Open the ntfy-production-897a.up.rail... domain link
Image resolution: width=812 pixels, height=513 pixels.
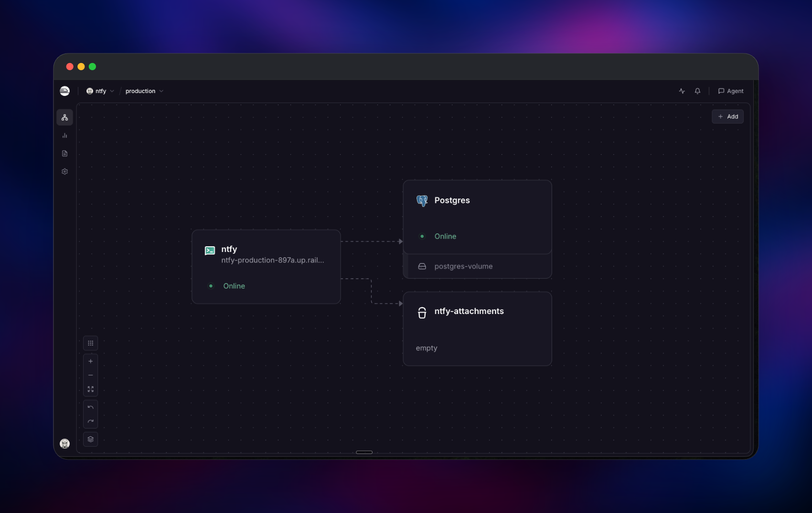click(273, 260)
